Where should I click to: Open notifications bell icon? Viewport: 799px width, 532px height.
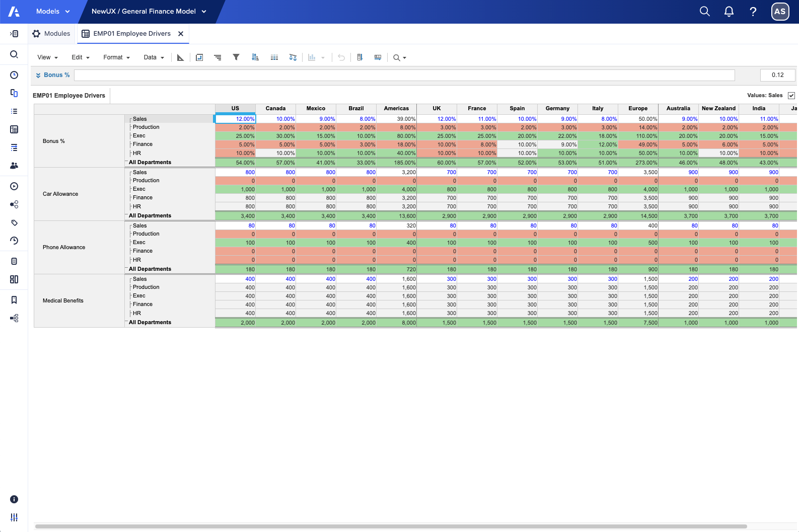pyautogui.click(x=729, y=12)
